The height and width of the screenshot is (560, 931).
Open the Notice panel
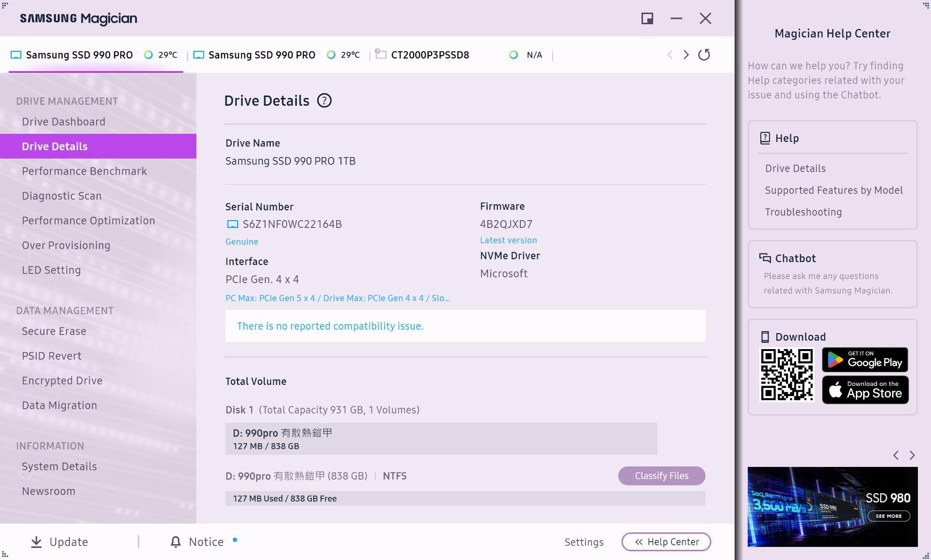click(197, 542)
